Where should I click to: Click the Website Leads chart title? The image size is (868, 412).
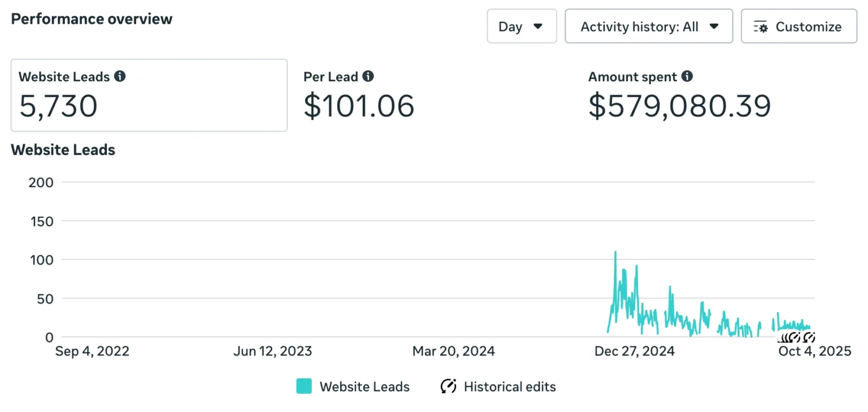pyautogui.click(x=63, y=150)
